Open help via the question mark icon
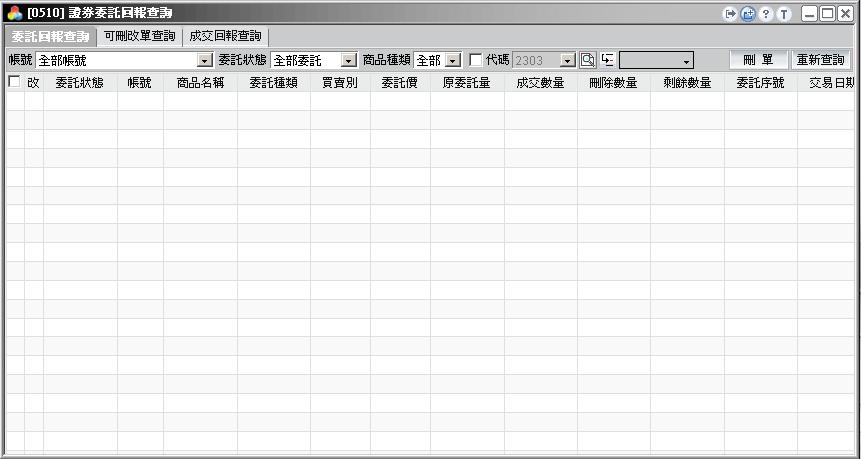 click(x=765, y=14)
